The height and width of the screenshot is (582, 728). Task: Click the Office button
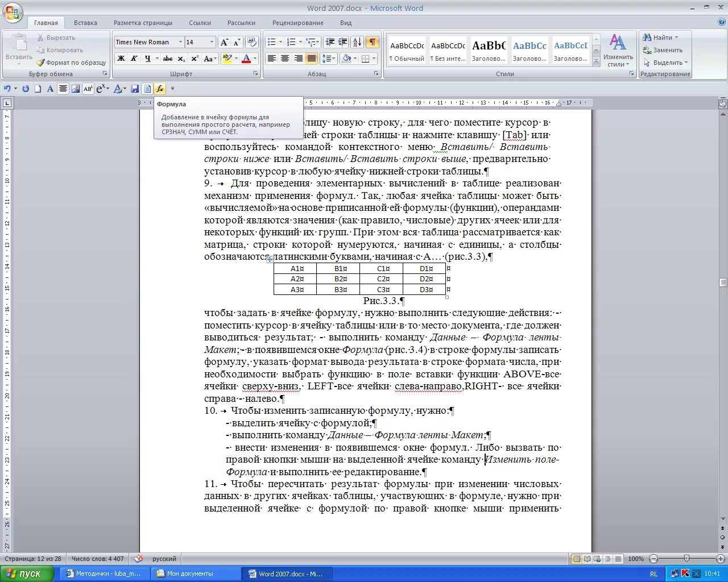(13, 13)
